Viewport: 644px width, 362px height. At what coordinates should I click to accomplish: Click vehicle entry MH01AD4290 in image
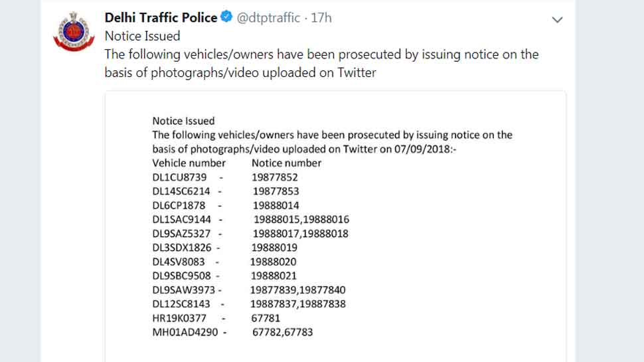(185, 332)
